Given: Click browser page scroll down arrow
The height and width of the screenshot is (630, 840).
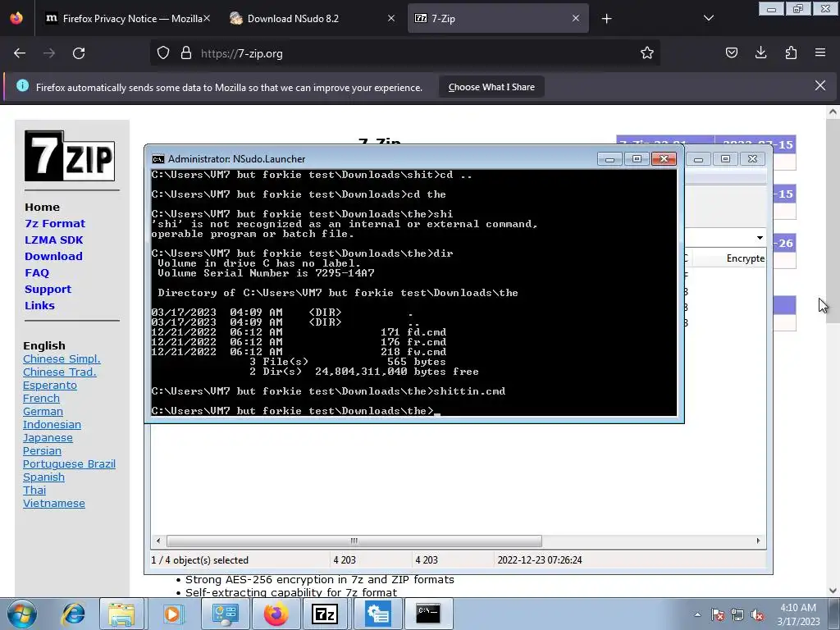Looking at the screenshot, I should (833, 591).
